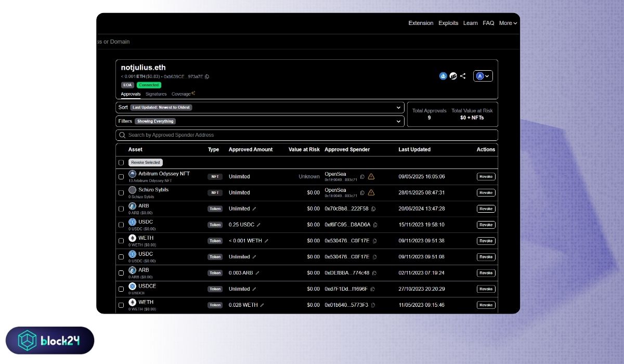
Task: Click warning triangle in Arbitrum Odyssey NFT row
Action: [371, 177]
